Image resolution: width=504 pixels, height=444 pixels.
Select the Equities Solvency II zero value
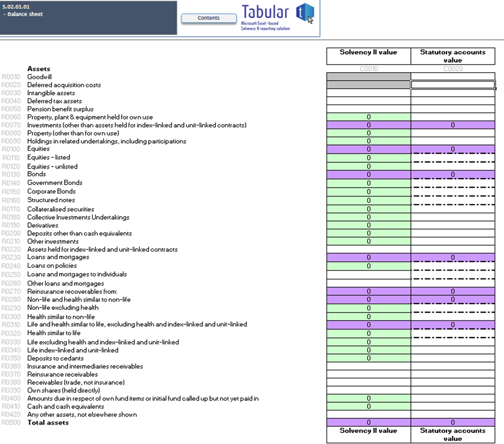click(368, 148)
